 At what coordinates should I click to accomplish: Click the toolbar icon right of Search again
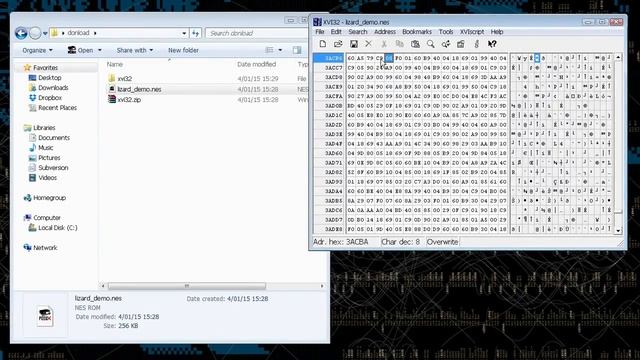[x=461, y=44]
